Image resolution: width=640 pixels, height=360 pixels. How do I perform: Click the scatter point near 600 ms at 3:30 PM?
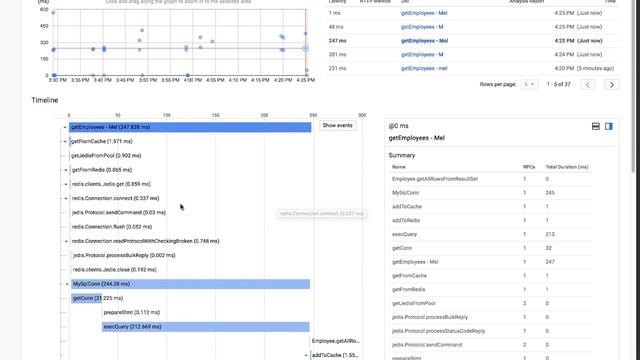click(x=53, y=13)
